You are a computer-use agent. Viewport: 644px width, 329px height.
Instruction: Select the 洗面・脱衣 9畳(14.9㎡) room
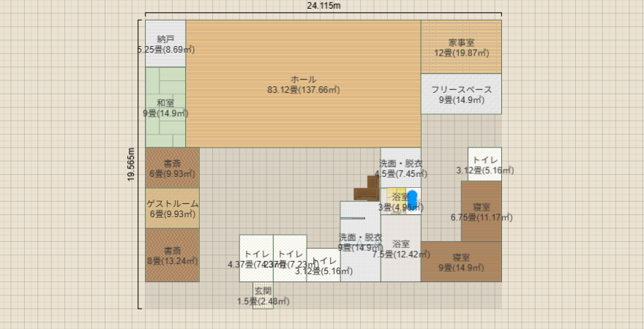click(x=361, y=241)
